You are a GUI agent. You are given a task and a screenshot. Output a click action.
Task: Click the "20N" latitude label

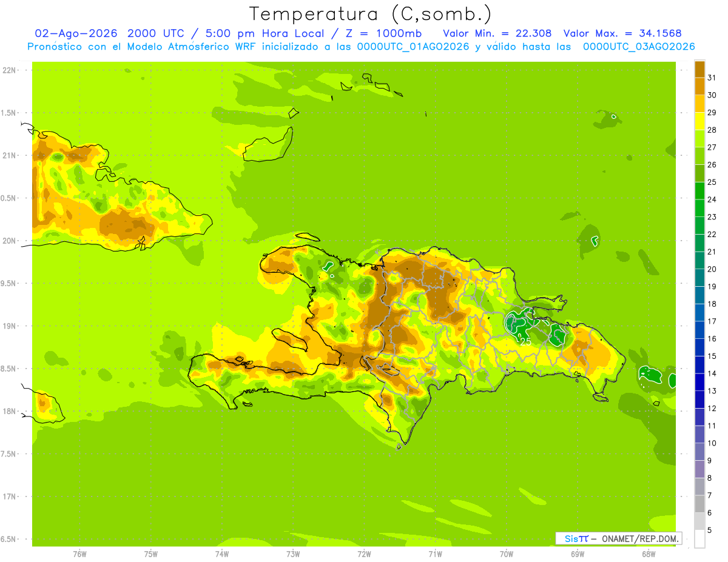point(8,241)
